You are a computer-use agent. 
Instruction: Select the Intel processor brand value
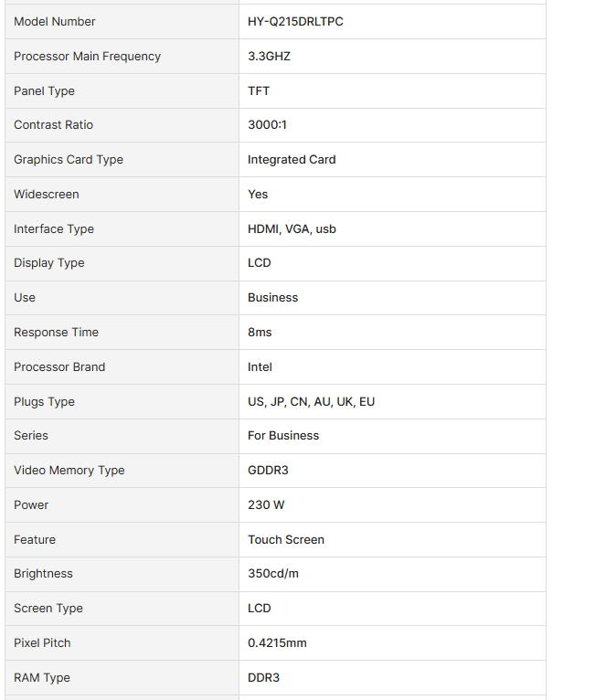[x=260, y=367]
